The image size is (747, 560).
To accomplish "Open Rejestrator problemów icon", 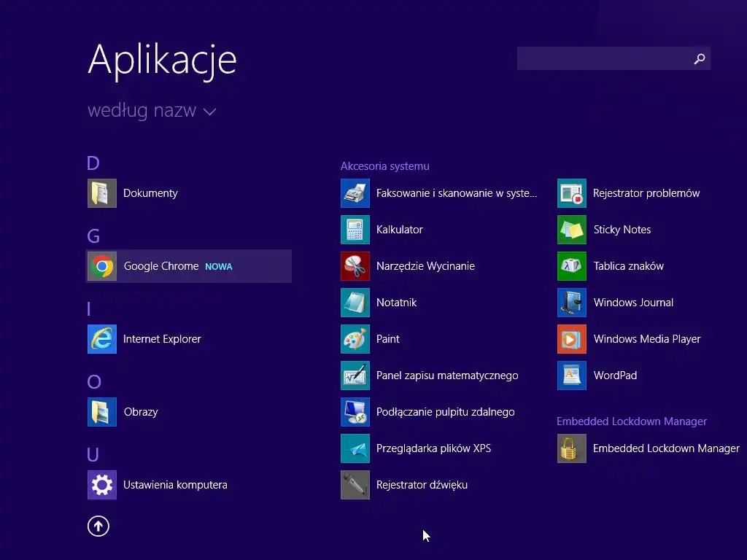I will pos(572,193).
